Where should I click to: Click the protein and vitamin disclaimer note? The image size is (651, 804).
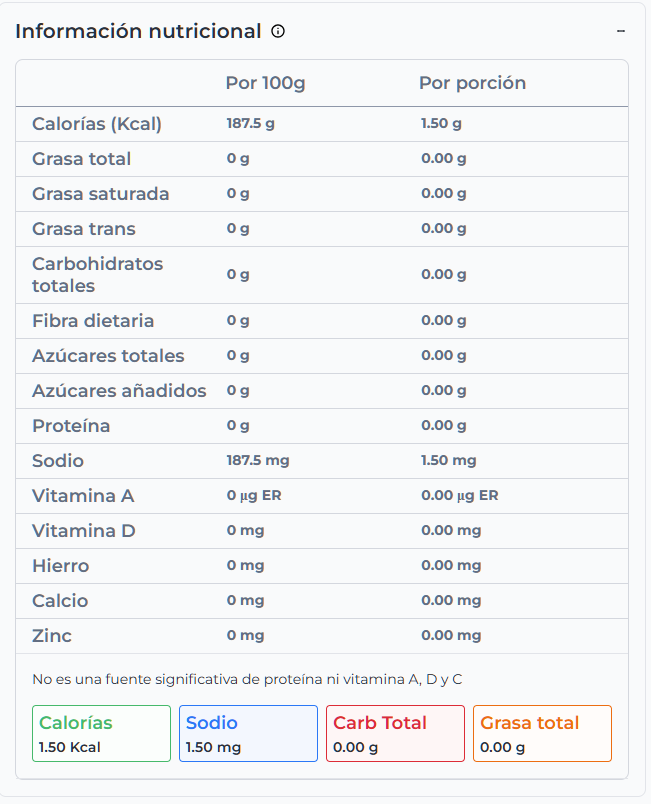(247, 680)
